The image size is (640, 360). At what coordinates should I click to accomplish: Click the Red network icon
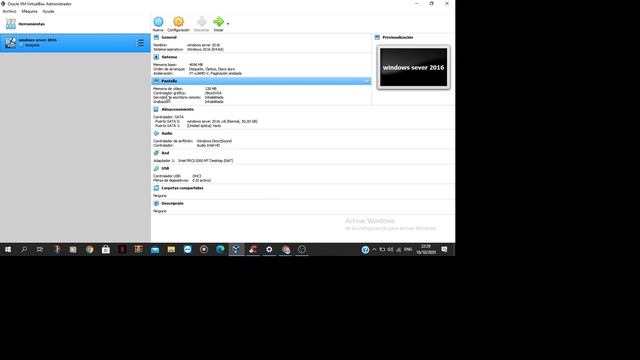[x=156, y=153]
